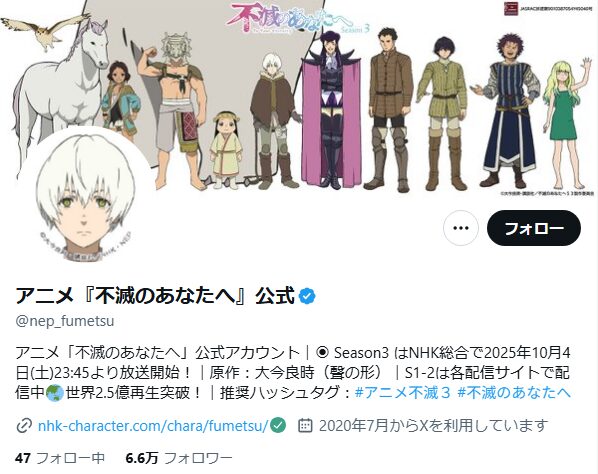
Task: Click the calendar joined-date icon
Action: coord(305,425)
